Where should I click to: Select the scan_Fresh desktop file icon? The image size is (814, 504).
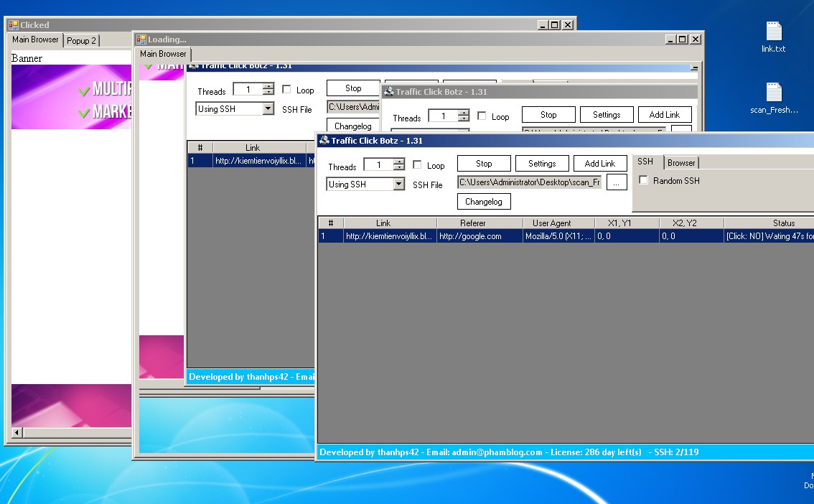pyautogui.click(x=773, y=93)
